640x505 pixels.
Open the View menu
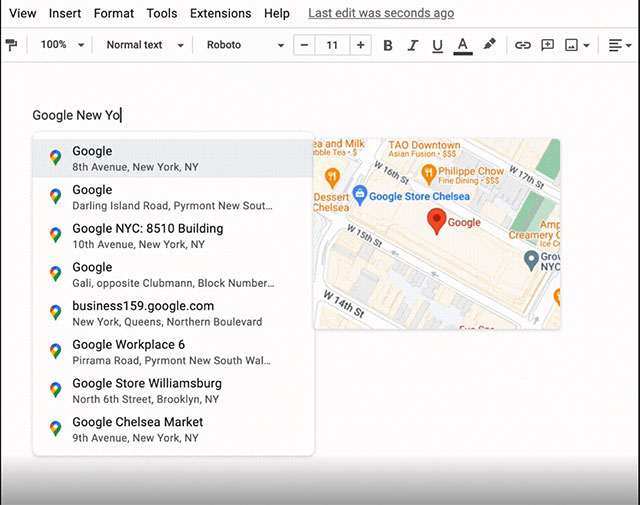coord(23,13)
